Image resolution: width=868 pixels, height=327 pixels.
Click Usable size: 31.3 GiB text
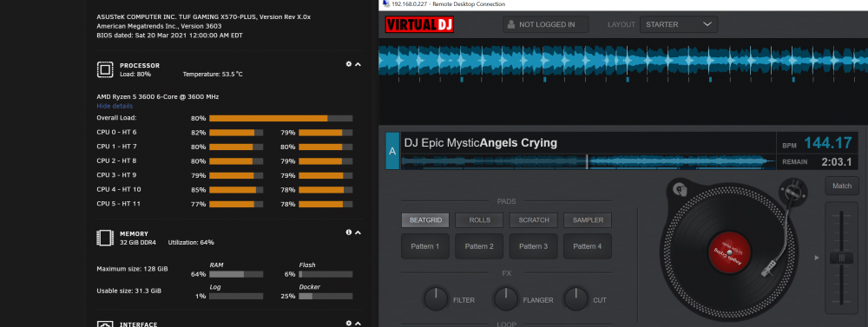coord(129,291)
